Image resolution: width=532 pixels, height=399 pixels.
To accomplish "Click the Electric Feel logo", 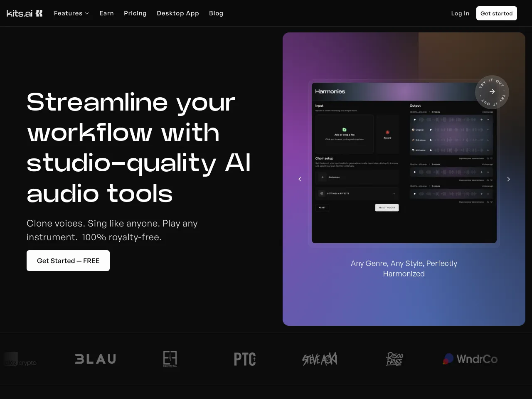I will coord(170,359).
